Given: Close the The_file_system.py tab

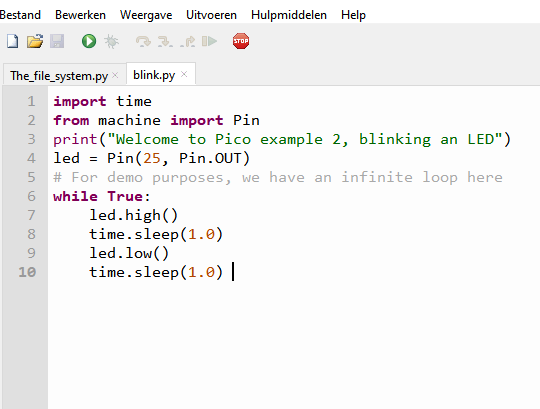Looking at the screenshot, I should coord(115,75).
